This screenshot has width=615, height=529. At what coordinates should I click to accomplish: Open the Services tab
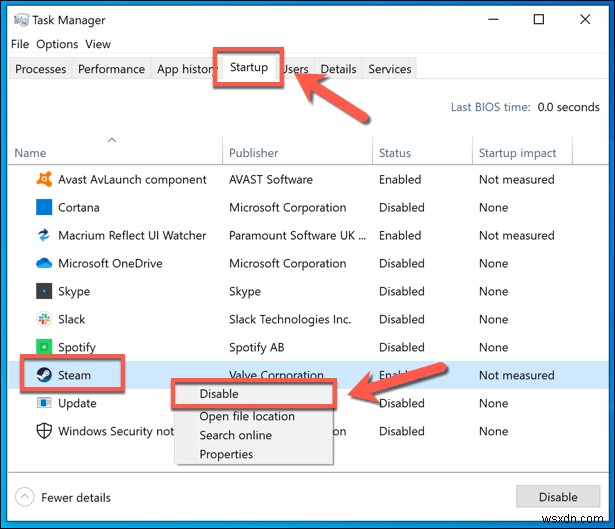(390, 69)
